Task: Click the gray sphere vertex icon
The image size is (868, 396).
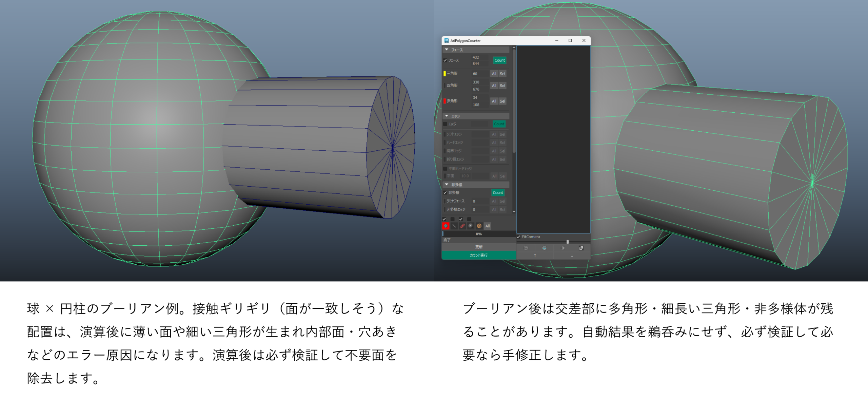Action: click(470, 226)
